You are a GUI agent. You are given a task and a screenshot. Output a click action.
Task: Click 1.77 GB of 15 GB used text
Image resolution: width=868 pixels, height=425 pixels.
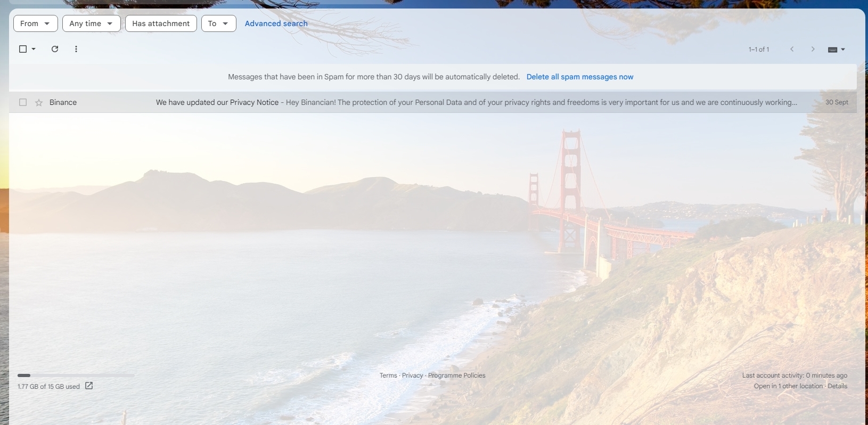click(48, 387)
